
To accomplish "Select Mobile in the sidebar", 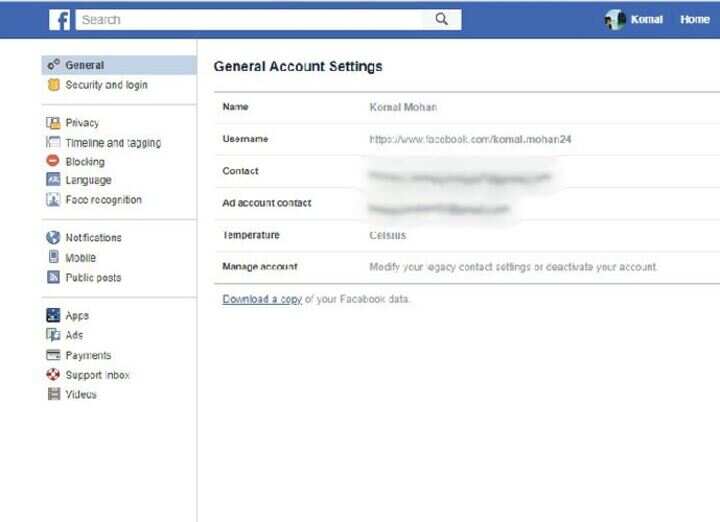I will click(x=81, y=258).
